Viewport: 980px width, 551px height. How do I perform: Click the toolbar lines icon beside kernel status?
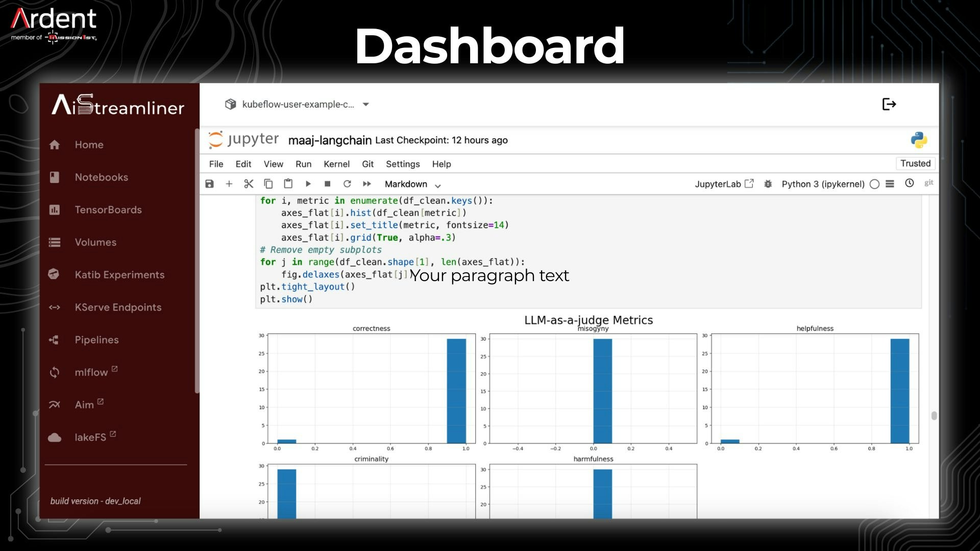click(890, 184)
